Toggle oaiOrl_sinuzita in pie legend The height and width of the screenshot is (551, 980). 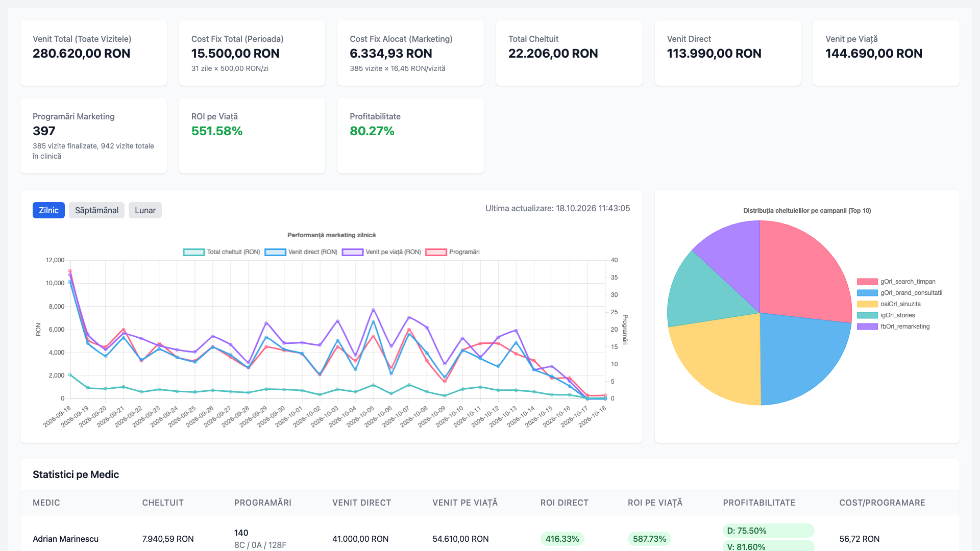(889, 304)
